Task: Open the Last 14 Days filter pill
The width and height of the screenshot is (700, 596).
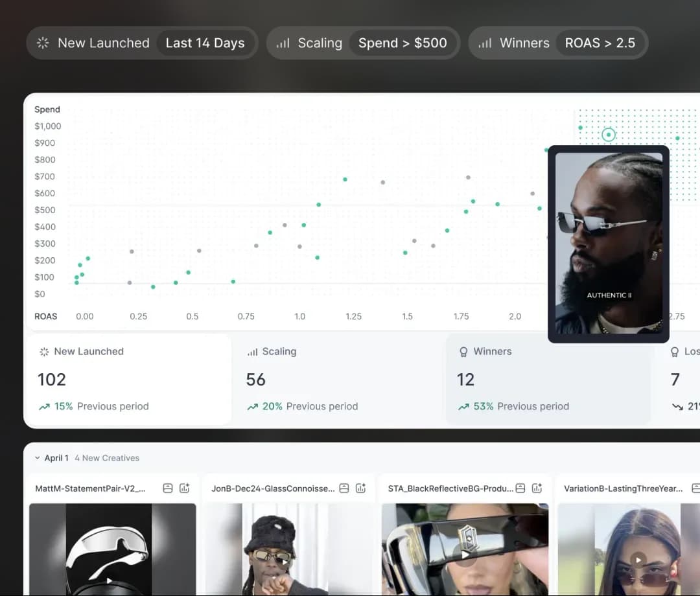Action: (205, 43)
